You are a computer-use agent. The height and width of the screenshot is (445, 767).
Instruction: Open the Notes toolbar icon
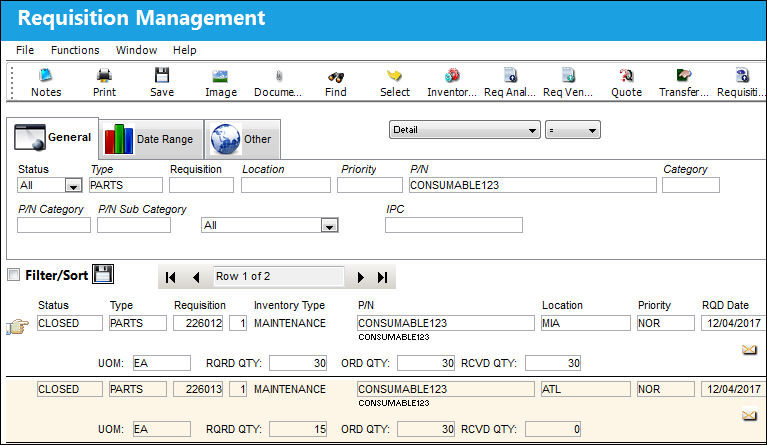coord(46,76)
